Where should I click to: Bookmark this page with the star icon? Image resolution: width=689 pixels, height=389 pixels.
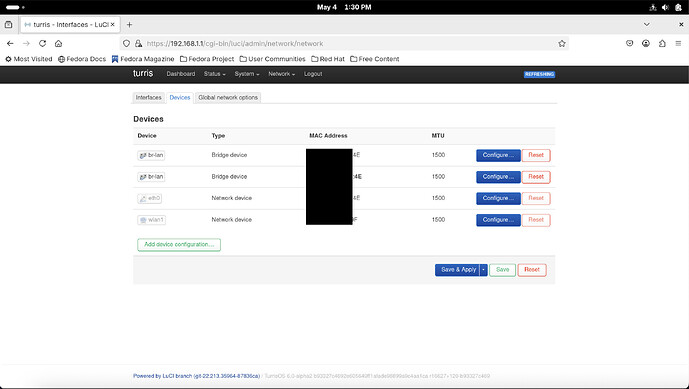pyautogui.click(x=562, y=44)
